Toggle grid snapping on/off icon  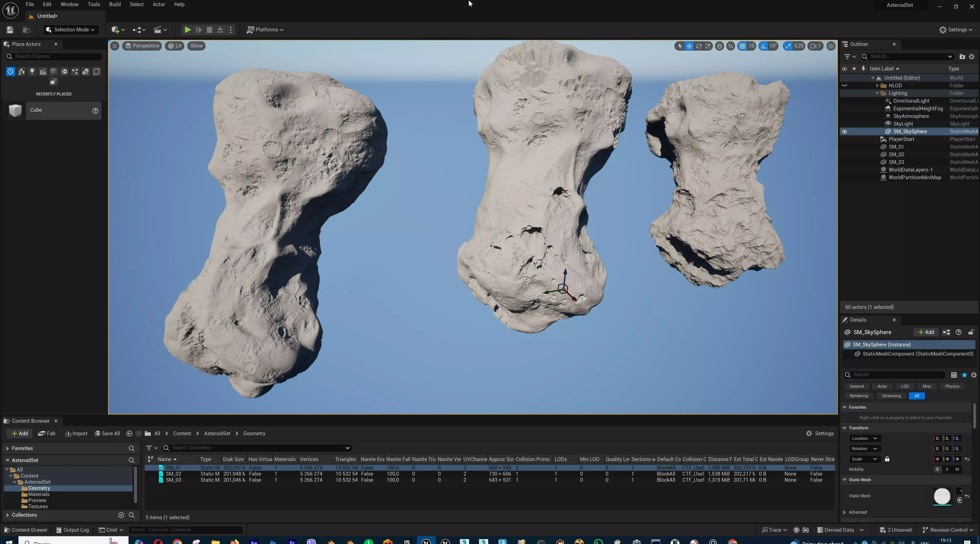(x=742, y=46)
